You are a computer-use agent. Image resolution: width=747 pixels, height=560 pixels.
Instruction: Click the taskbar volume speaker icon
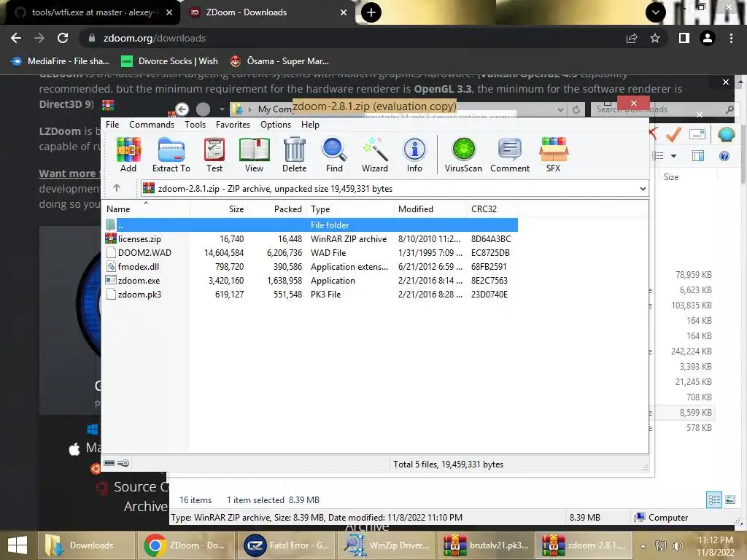pyautogui.click(x=678, y=545)
